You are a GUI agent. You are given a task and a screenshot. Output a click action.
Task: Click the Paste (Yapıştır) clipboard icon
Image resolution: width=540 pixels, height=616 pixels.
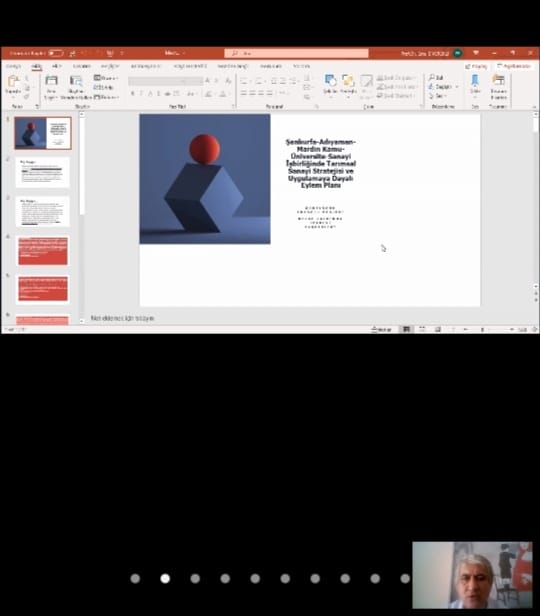pyautogui.click(x=13, y=82)
